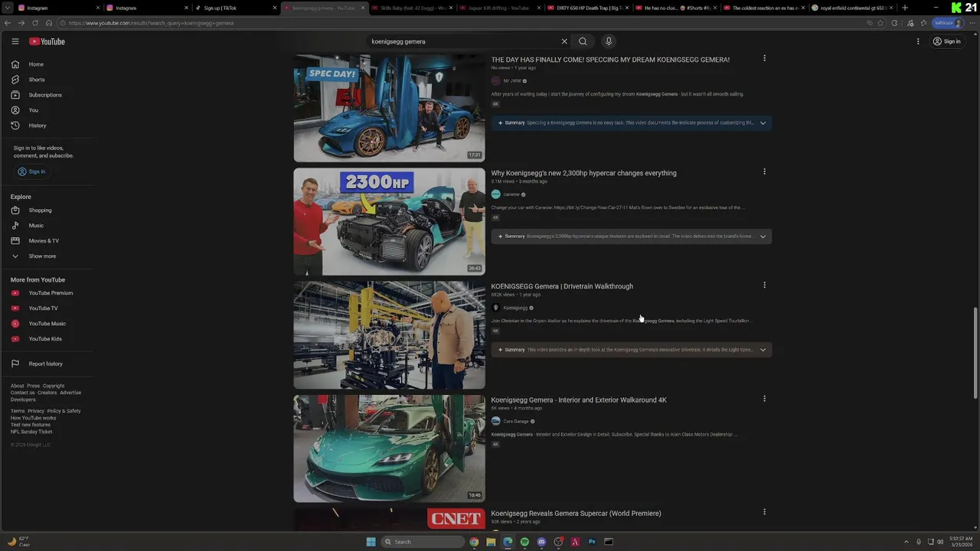Open YouTube settings three-dot menu in header
The image size is (980, 551).
coord(918,41)
